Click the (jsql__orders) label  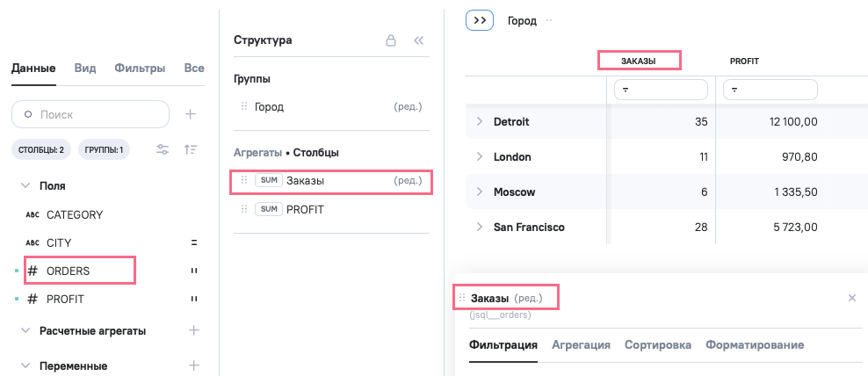coord(500,315)
